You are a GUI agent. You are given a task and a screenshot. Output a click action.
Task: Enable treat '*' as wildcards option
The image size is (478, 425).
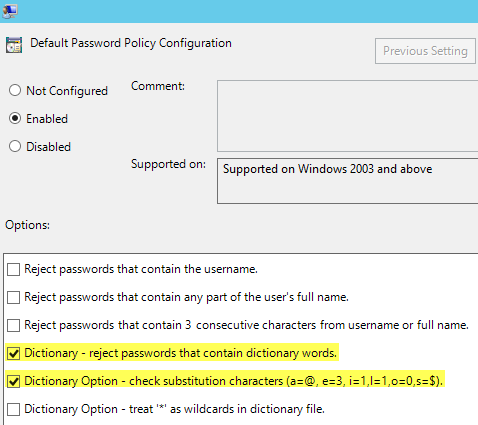(13, 409)
